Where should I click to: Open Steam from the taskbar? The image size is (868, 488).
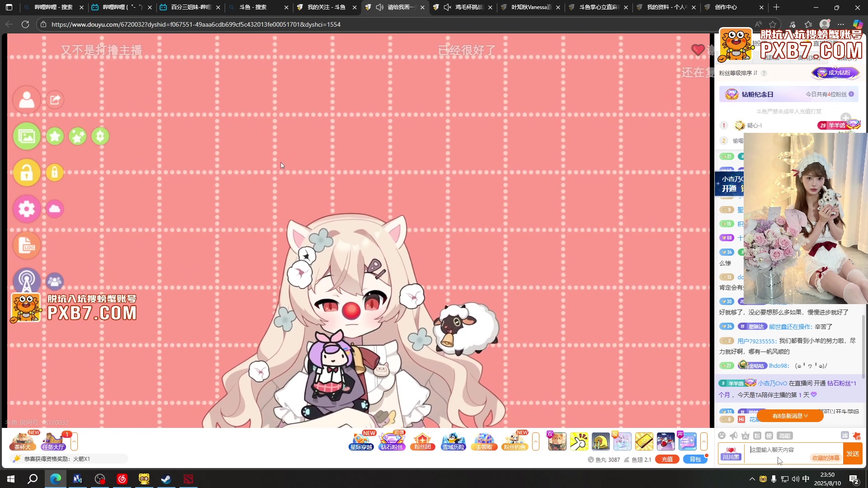[x=166, y=479]
